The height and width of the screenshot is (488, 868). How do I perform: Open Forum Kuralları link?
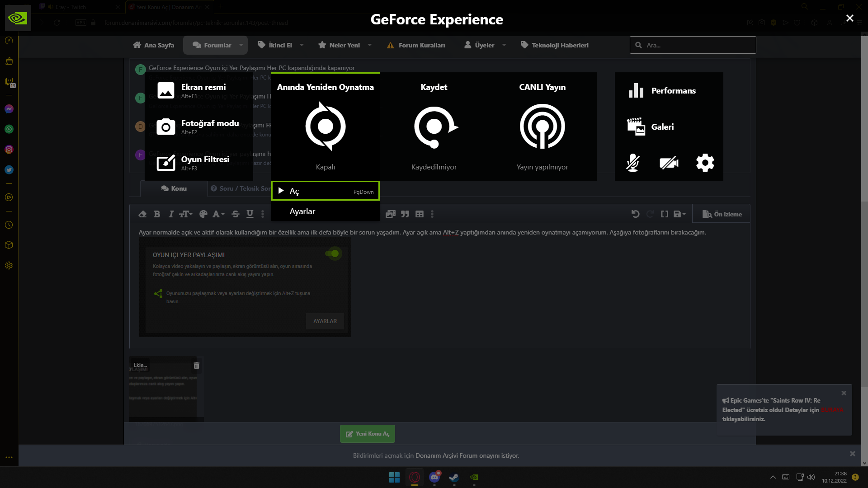tap(416, 45)
